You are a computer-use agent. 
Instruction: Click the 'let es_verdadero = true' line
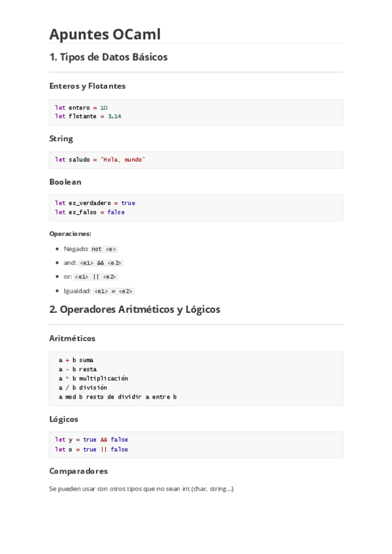pyautogui.click(x=95, y=203)
